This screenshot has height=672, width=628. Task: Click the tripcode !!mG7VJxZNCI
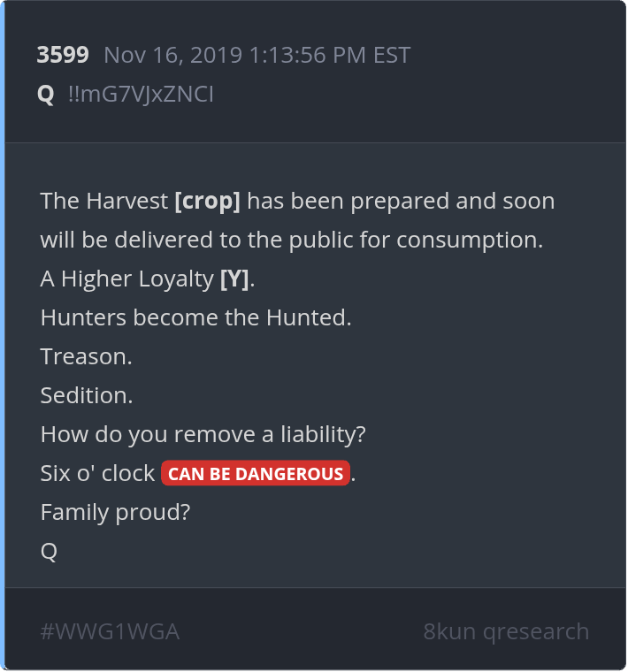click(x=140, y=94)
